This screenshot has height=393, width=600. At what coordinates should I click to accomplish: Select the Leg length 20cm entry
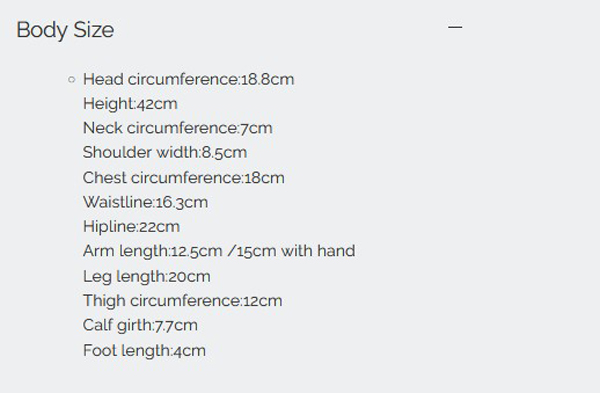pos(147,276)
